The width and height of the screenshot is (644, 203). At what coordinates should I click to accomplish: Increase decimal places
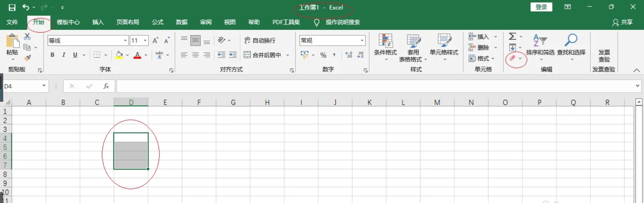click(x=349, y=55)
